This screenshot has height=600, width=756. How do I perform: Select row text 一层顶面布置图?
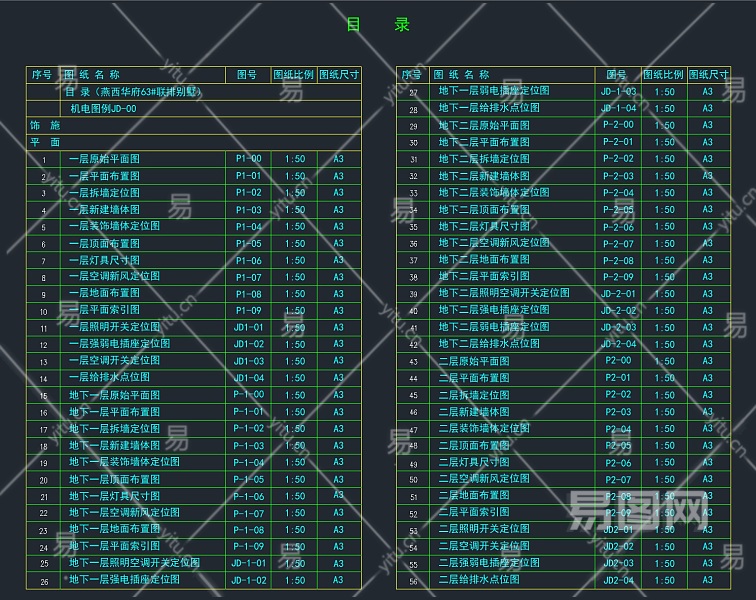104,244
